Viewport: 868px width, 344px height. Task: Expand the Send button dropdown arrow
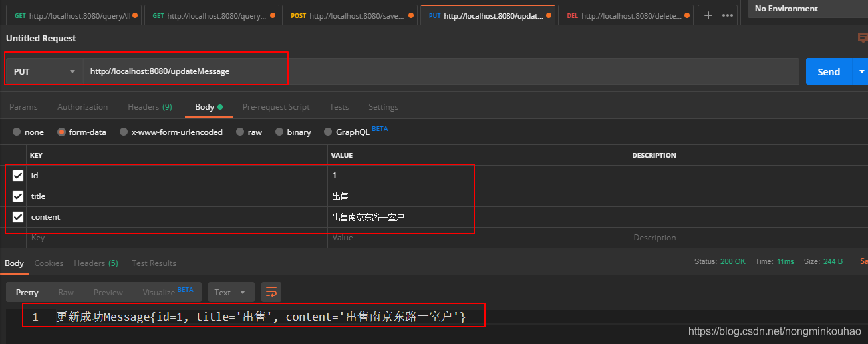[862, 71]
